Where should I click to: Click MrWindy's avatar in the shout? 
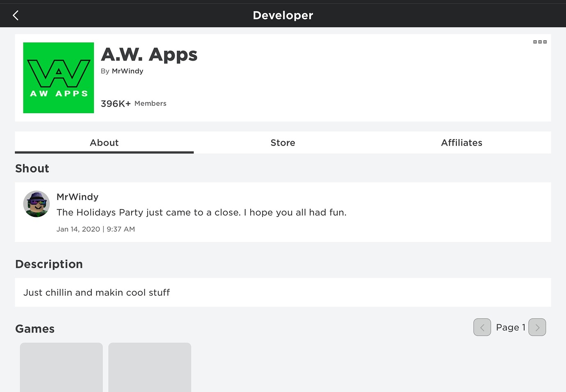point(37,204)
